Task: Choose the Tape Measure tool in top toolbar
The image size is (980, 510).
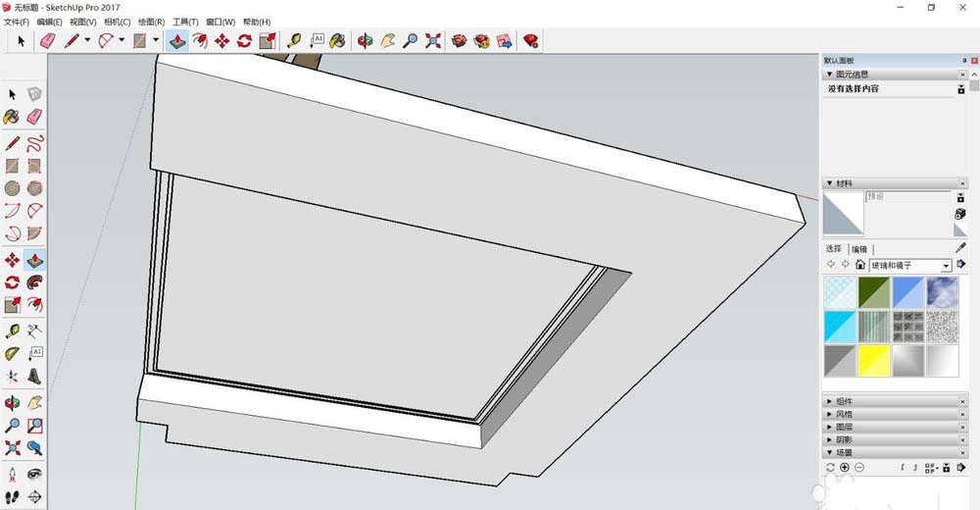Action: coord(293,40)
